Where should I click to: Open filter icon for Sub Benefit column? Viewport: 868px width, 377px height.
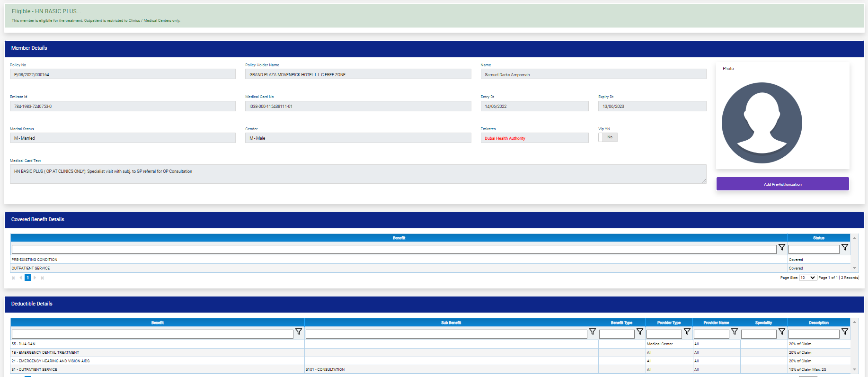point(592,332)
